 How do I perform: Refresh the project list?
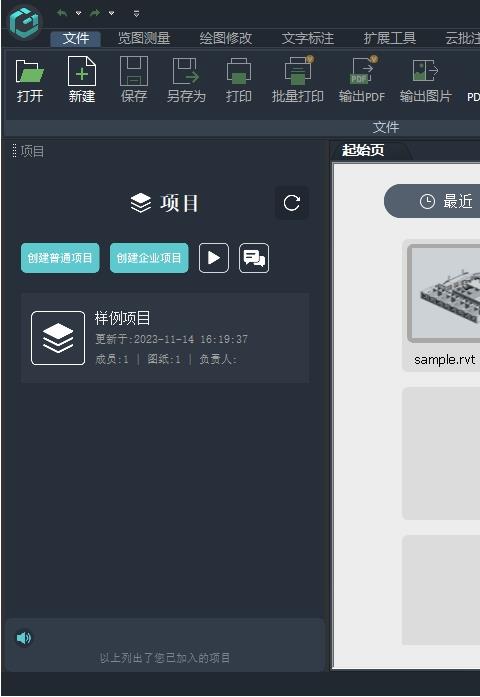pos(292,203)
